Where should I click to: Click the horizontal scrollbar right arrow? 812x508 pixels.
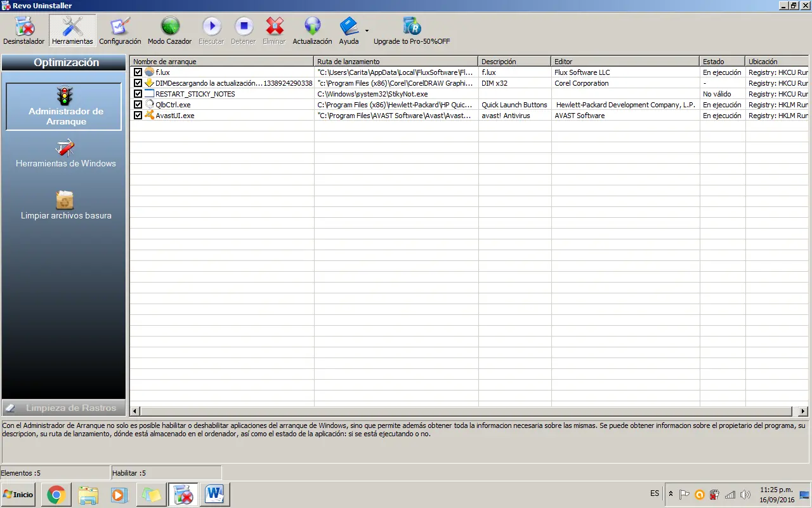pyautogui.click(x=803, y=411)
